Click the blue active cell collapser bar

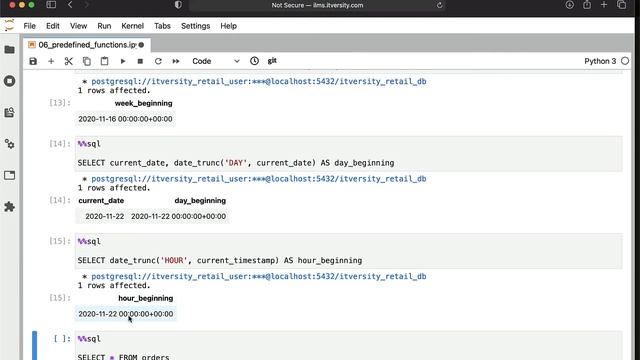[34, 345]
